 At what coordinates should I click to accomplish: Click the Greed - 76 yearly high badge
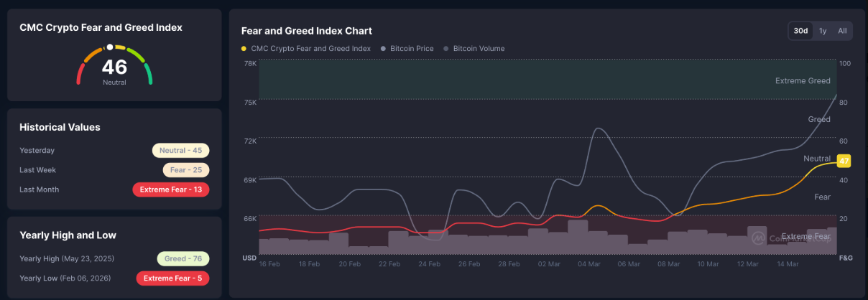(x=183, y=258)
